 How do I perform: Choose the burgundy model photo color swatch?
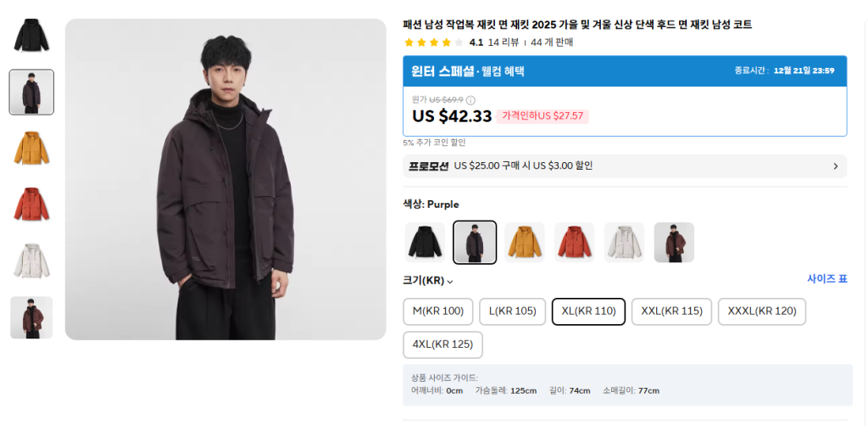(674, 243)
